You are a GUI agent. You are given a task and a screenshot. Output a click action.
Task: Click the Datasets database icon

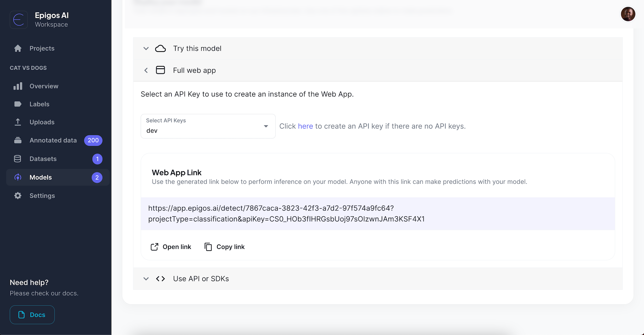[x=17, y=158]
